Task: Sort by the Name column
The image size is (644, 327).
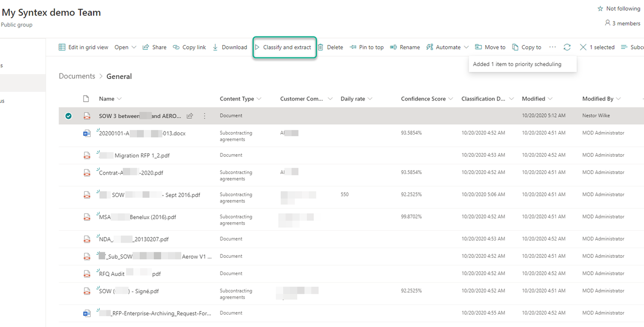Action: pyautogui.click(x=110, y=99)
